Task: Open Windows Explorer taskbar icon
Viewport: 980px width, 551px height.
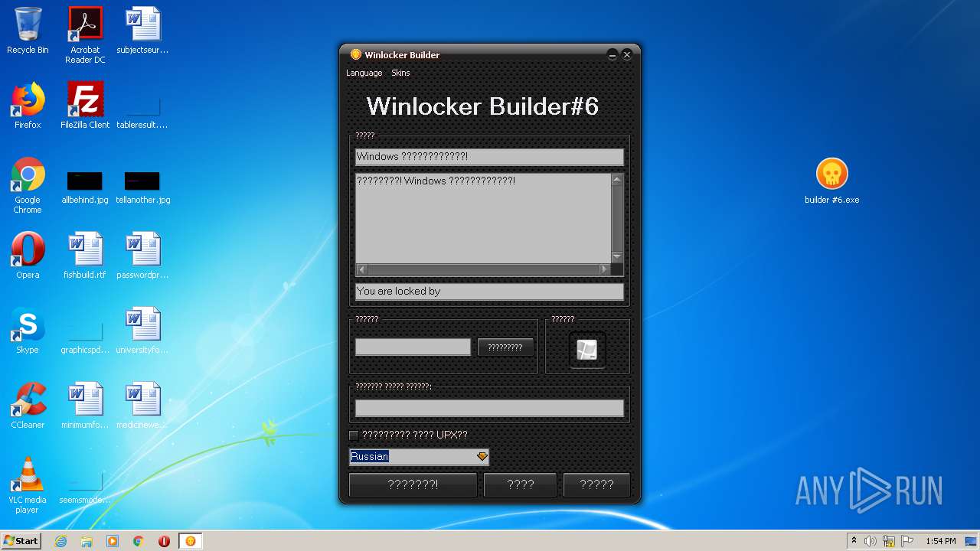Action: click(87, 541)
